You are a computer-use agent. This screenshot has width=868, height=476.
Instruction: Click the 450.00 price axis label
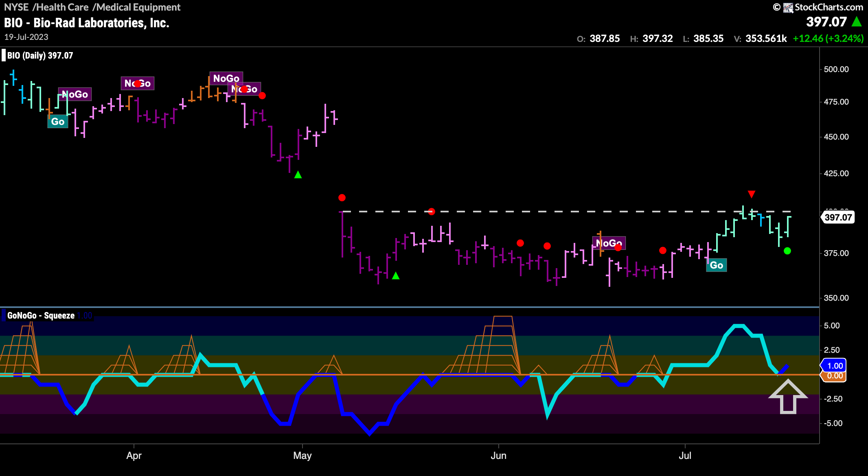(836, 137)
